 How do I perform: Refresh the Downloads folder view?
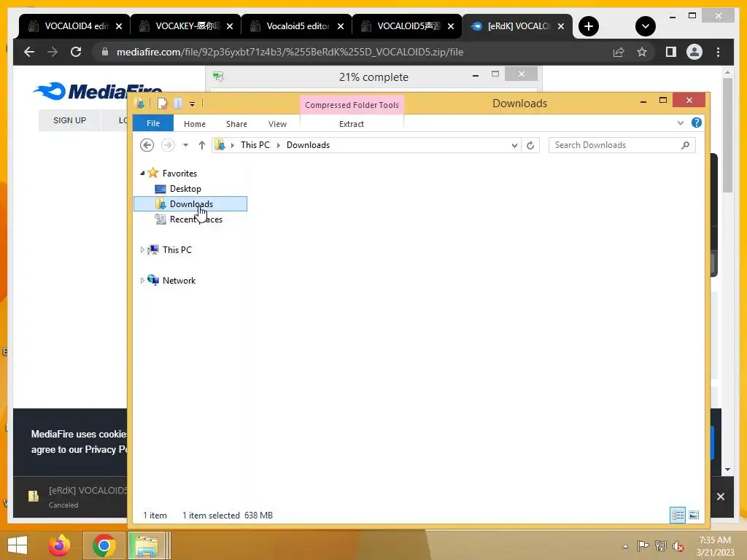pyautogui.click(x=530, y=145)
